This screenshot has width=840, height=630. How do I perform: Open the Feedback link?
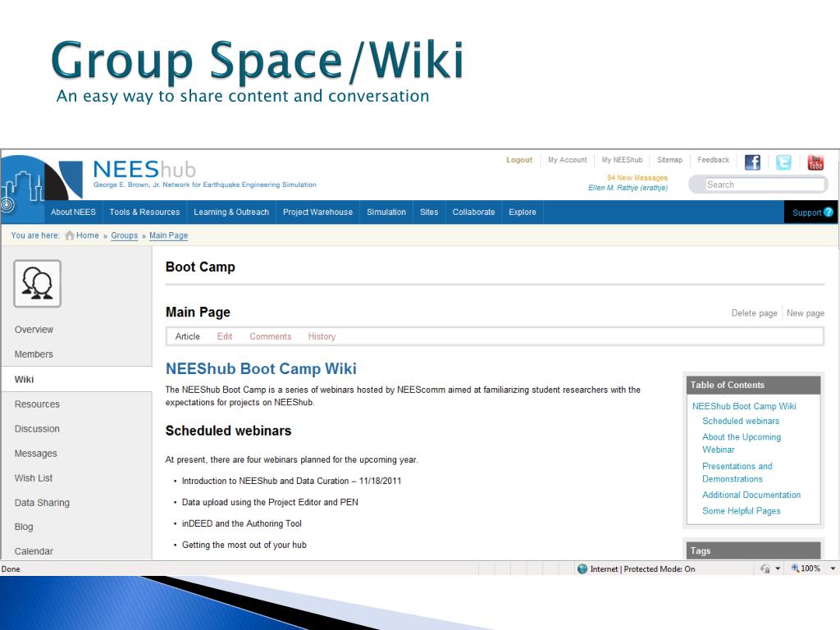click(713, 160)
